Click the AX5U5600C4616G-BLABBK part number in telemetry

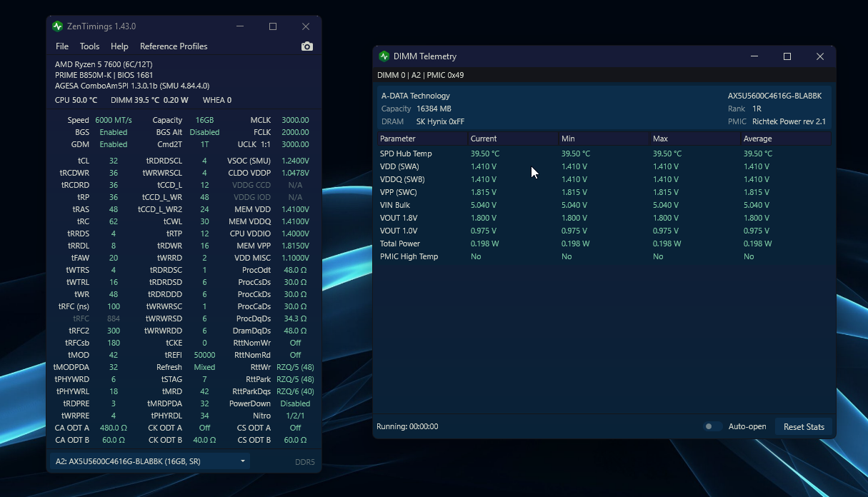click(774, 96)
